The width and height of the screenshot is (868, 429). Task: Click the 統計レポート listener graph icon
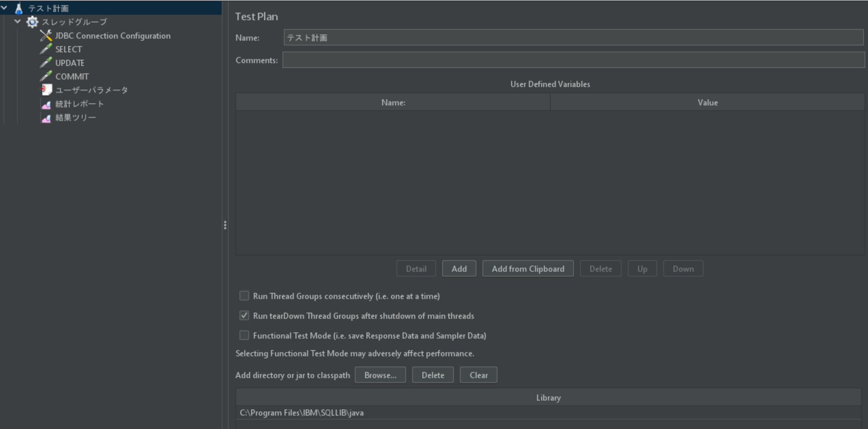pos(46,104)
